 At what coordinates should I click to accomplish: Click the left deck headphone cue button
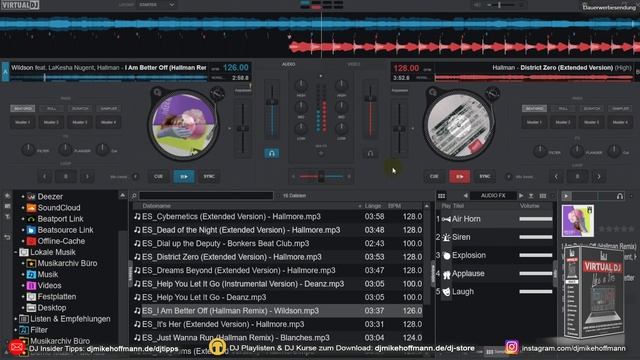tap(272, 153)
